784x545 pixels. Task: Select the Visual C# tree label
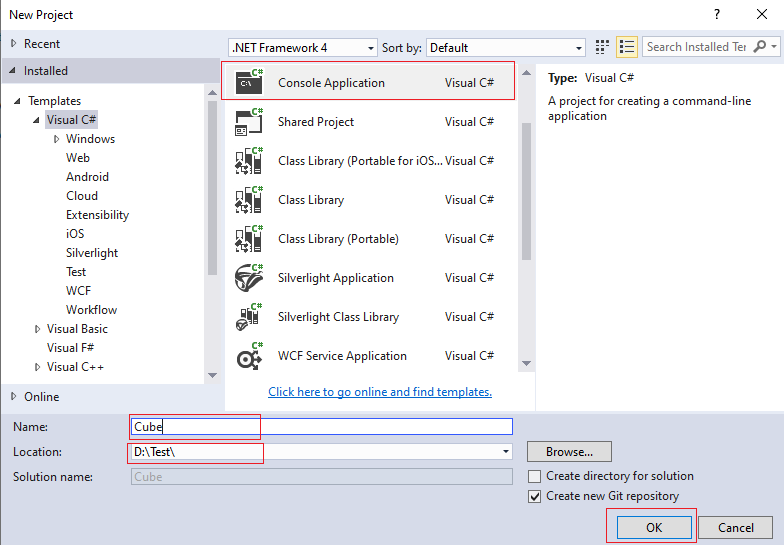click(x=71, y=120)
